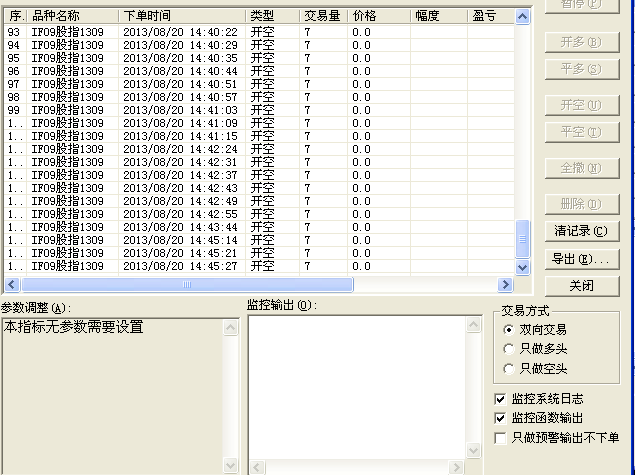Screen dimensions: 635x475
Task: Select order row number 95
Action: pyautogui.click(x=259, y=58)
